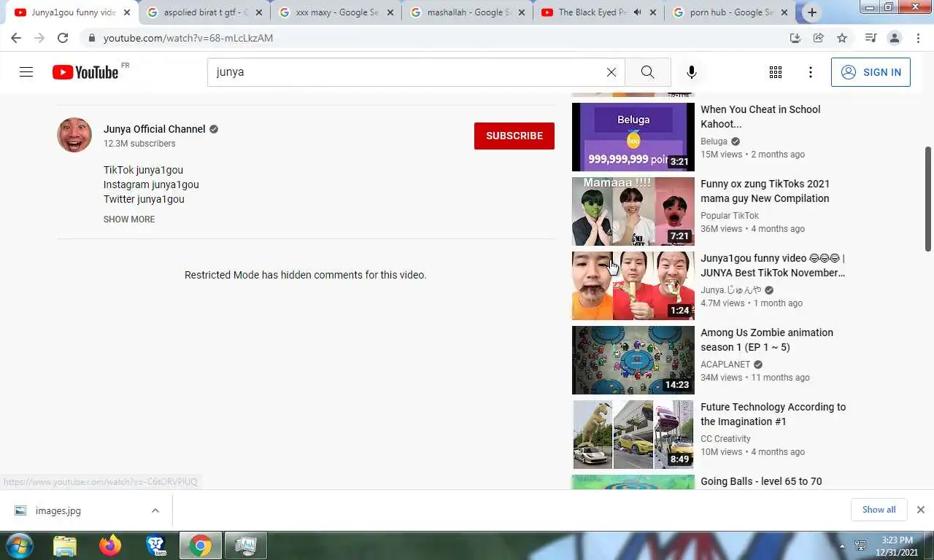Expand options arrow for images.jpg download
Image resolution: width=934 pixels, height=560 pixels.
(x=155, y=510)
